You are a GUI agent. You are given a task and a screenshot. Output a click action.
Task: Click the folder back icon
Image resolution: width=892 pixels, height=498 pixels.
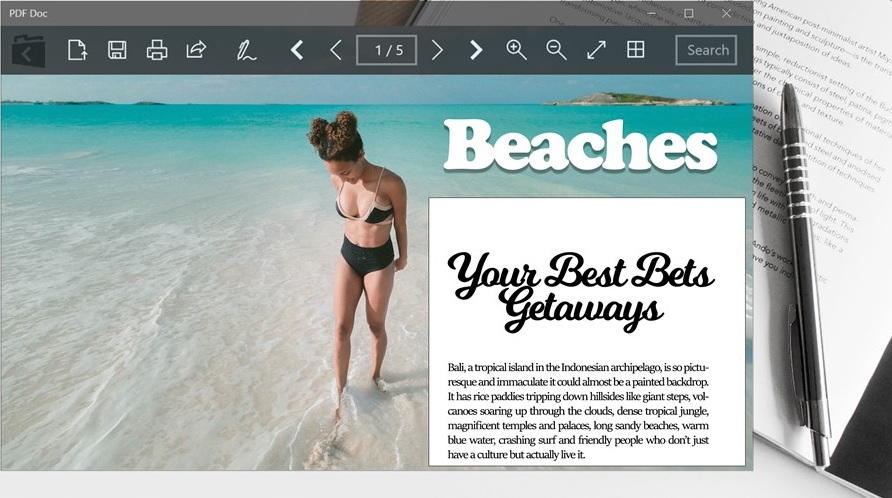click(x=29, y=50)
